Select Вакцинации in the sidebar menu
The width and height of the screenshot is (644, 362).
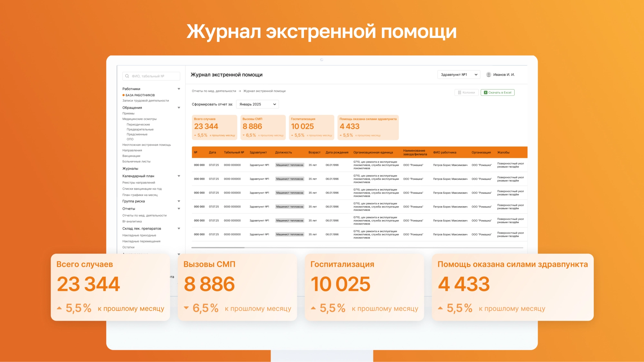point(132,155)
